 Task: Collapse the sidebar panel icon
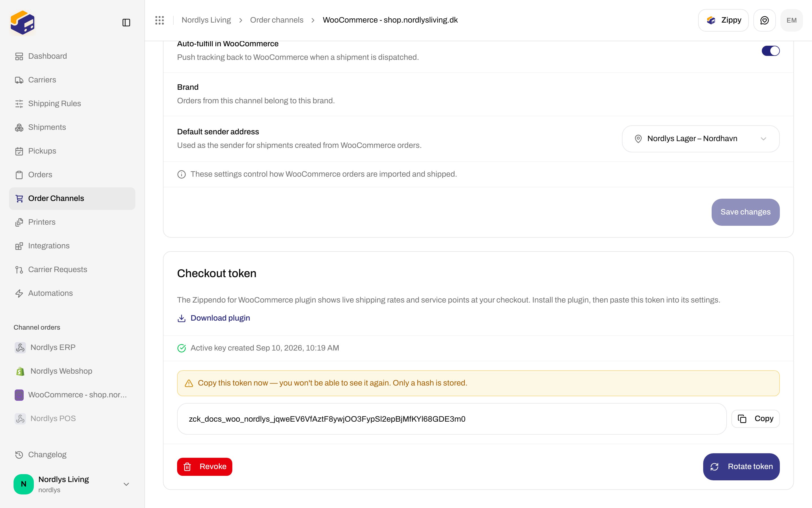pyautogui.click(x=126, y=23)
